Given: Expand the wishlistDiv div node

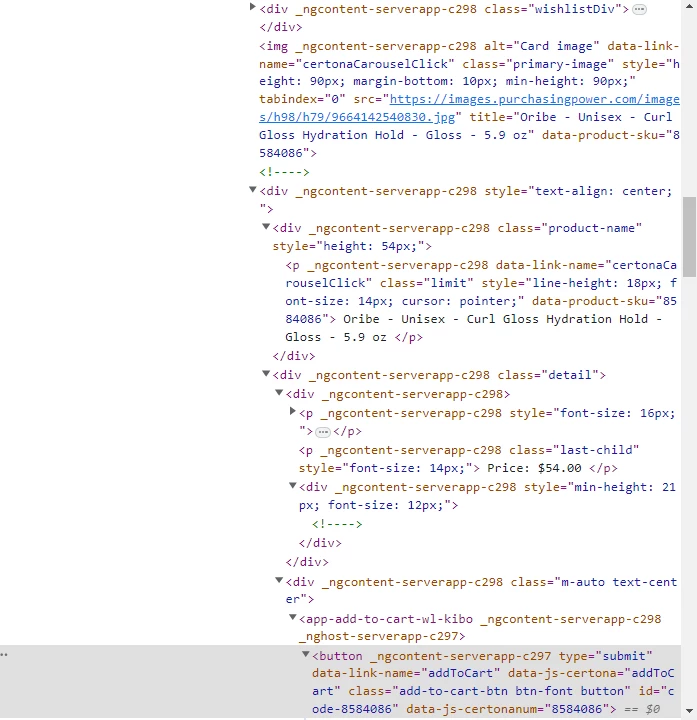Looking at the screenshot, I should [252, 7].
